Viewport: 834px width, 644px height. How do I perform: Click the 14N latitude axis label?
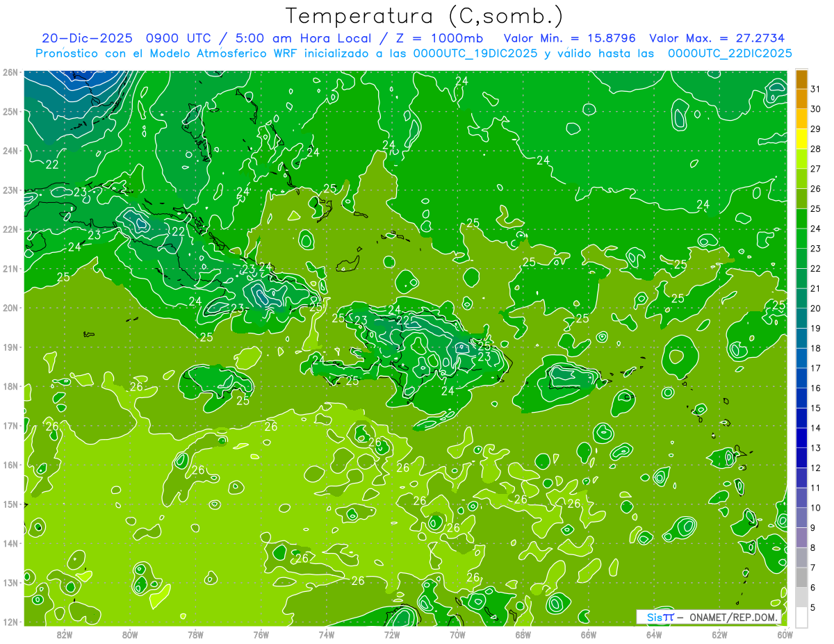pos(10,543)
